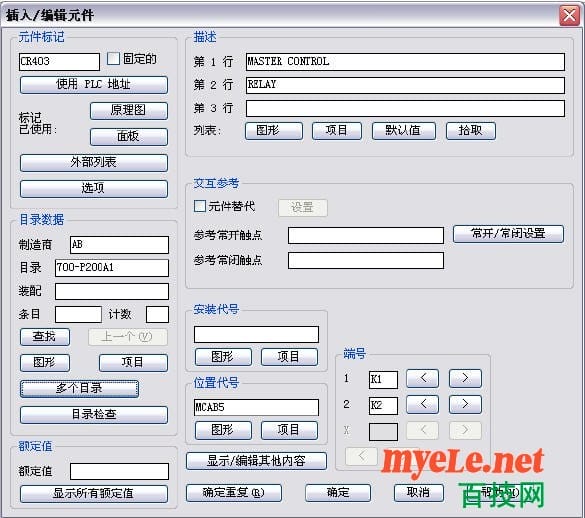Open 常开/常闭设置 dialog
This screenshot has height=518, width=585.
pyautogui.click(x=508, y=234)
